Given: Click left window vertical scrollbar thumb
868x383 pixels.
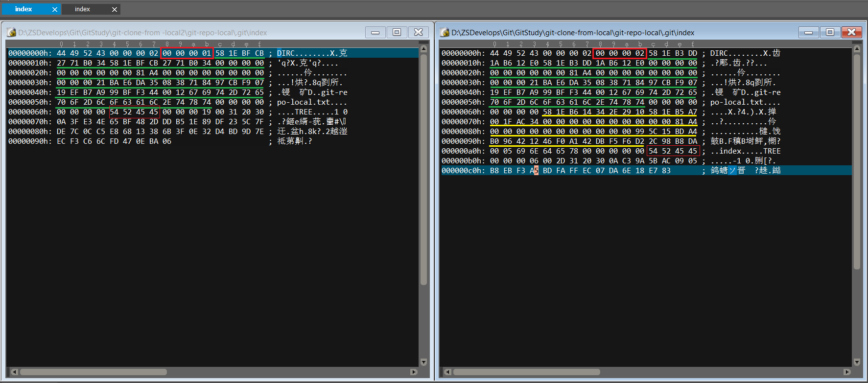Looking at the screenshot, I should [x=423, y=169].
